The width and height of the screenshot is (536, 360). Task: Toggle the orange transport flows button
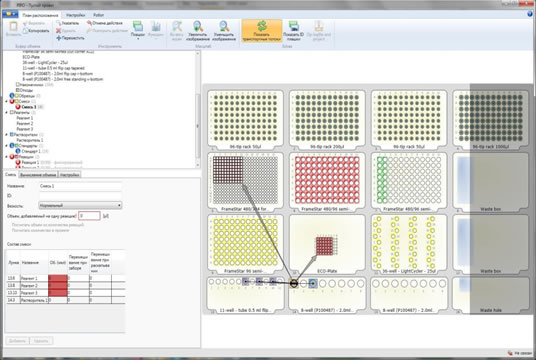[262, 31]
